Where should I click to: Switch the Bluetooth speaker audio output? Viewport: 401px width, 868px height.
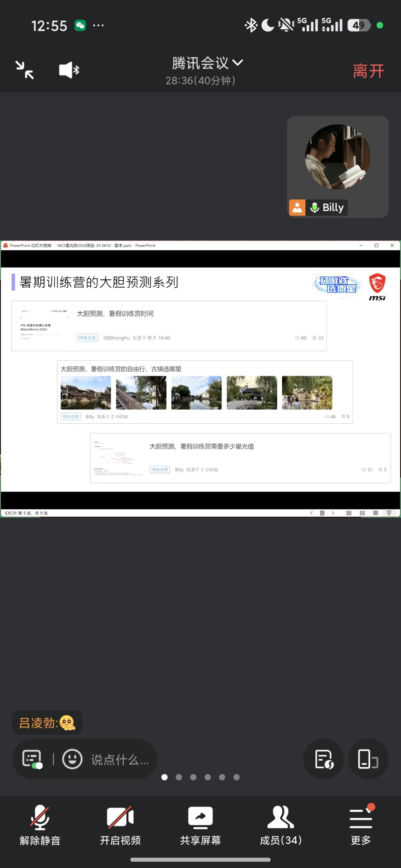pos(69,70)
